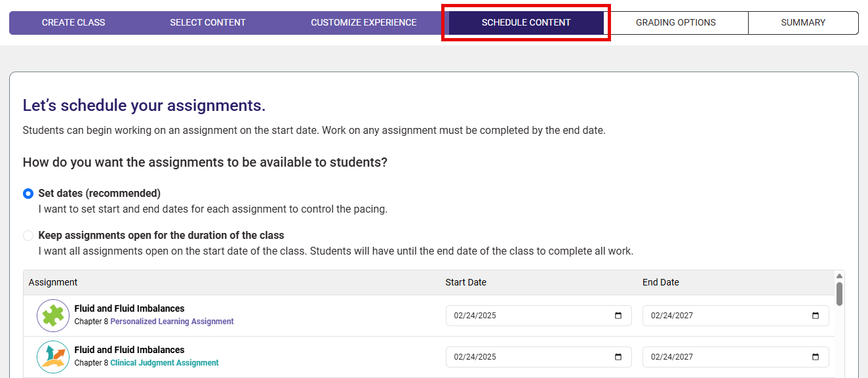
Task: Click the assignment list scrollbar thumb
Action: (839, 293)
